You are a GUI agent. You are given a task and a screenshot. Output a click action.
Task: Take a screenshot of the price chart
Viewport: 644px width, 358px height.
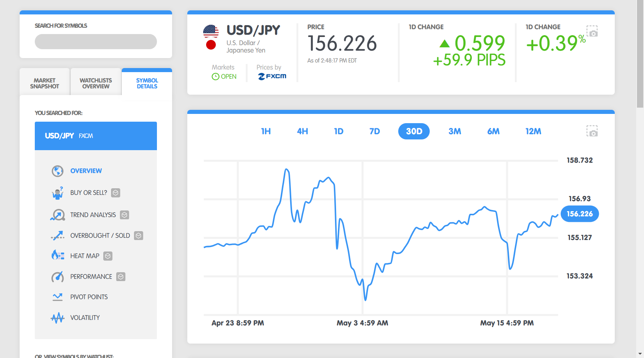592,131
